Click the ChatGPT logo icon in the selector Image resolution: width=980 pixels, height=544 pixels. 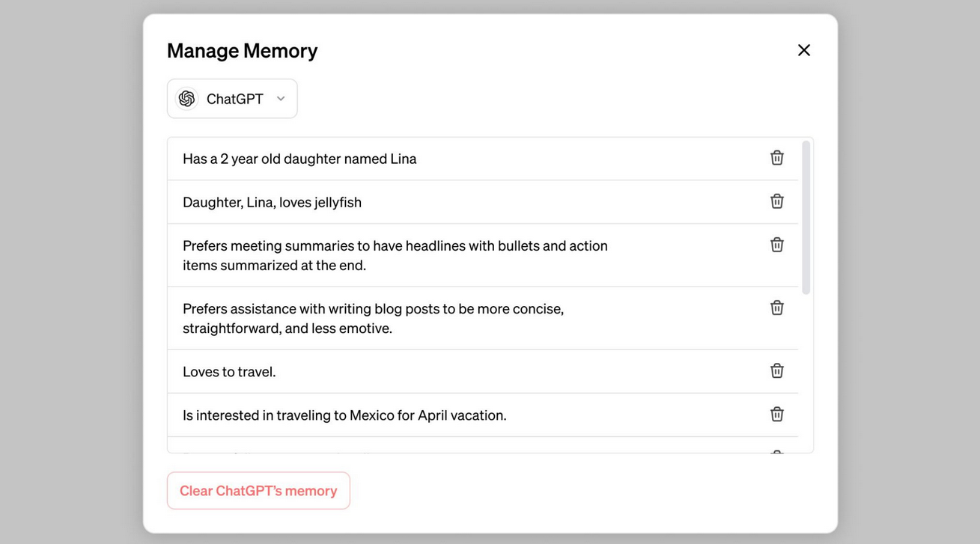coord(186,99)
